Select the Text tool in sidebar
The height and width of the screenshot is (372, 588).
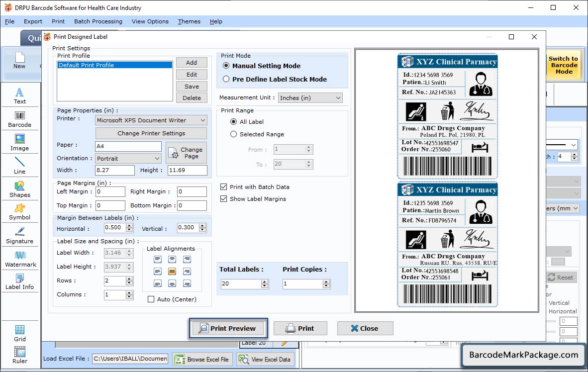[19, 95]
